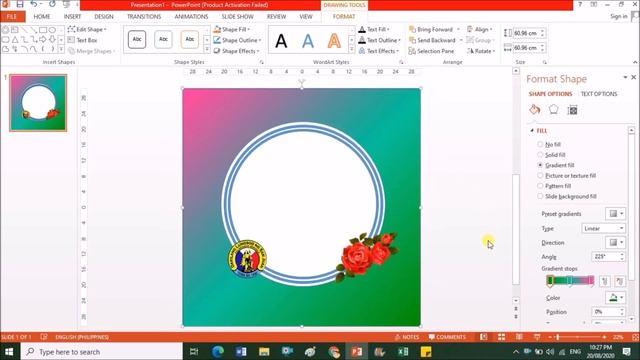Open Rotate options menu
The image size is (640, 360).
pos(481,51)
